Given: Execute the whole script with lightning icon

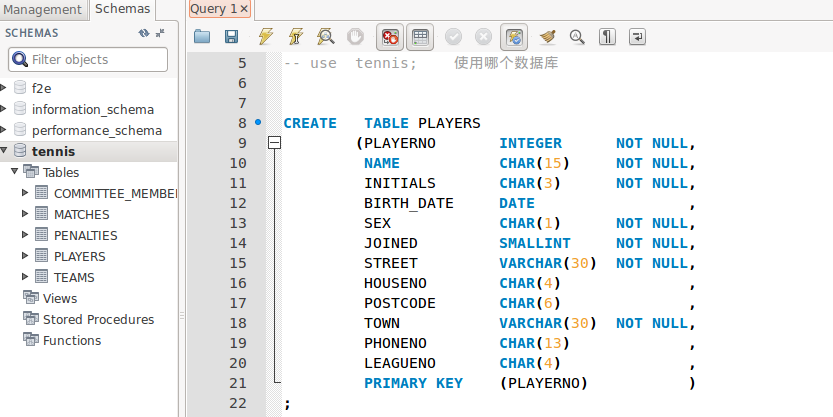Looking at the screenshot, I should 266,37.
